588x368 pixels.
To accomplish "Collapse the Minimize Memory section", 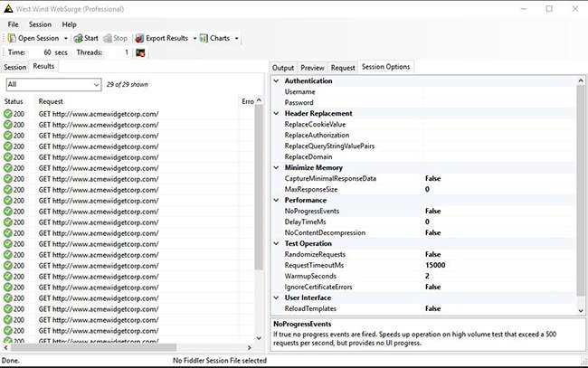I will (277, 168).
